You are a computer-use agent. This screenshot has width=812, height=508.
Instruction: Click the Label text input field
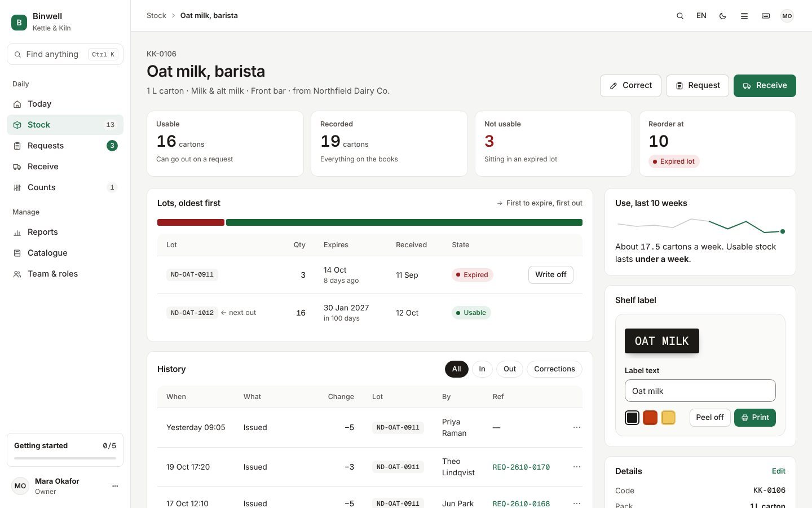click(700, 391)
